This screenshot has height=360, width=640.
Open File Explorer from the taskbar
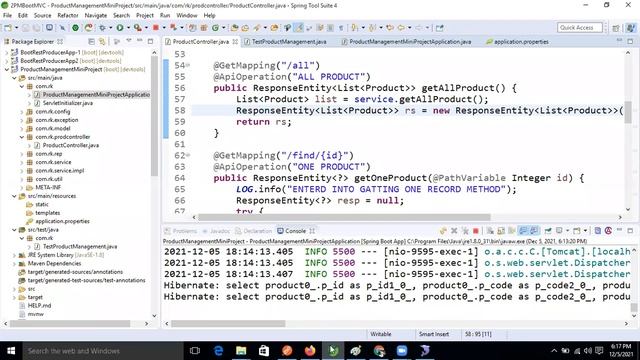[241, 351]
